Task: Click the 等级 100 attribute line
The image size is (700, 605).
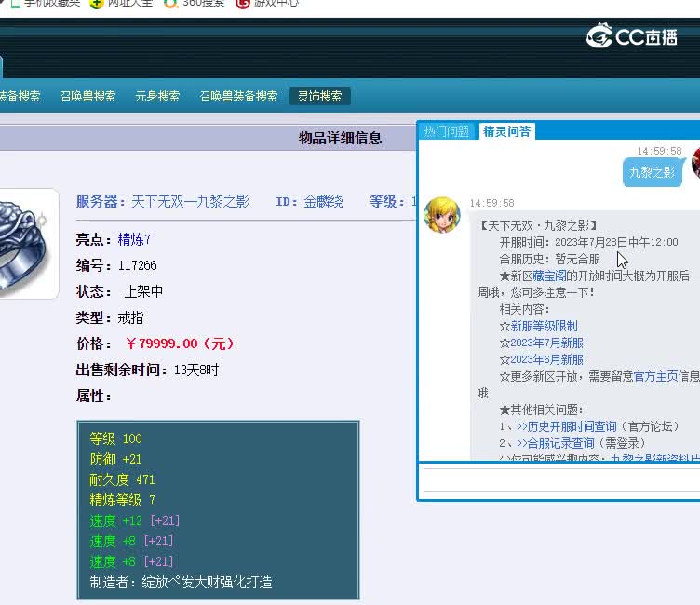Action: pos(115,438)
